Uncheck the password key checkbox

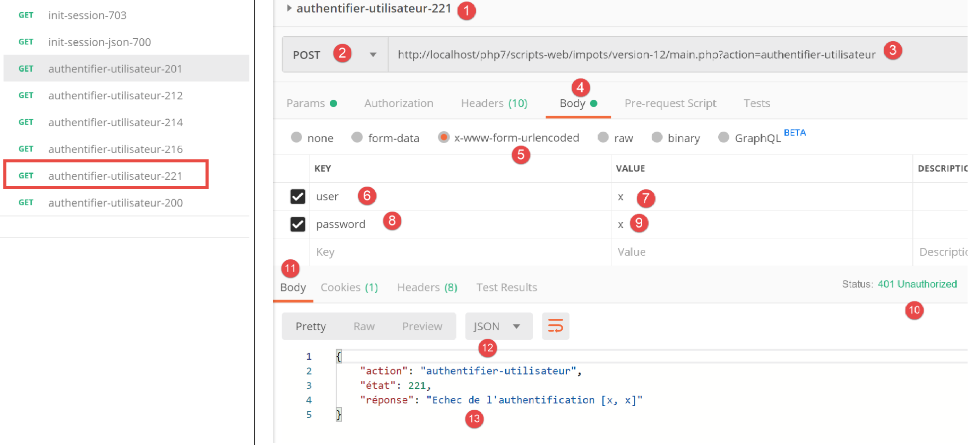click(x=298, y=224)
